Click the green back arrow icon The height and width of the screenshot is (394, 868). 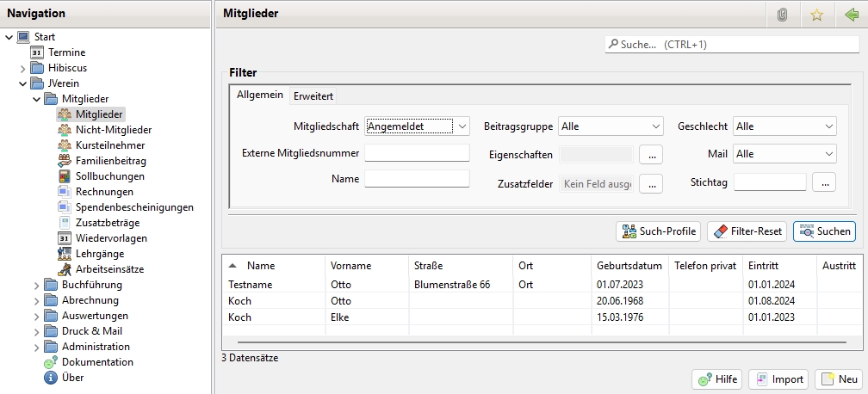click(x=851, y=14)
